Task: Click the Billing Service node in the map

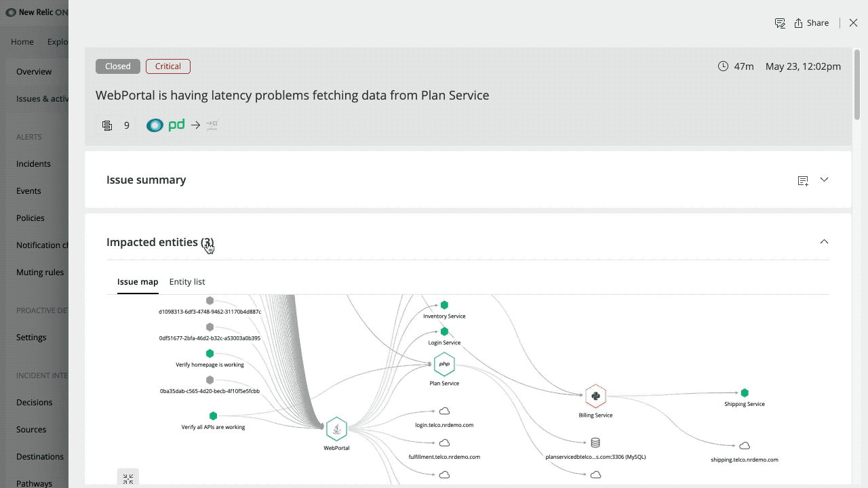Action: pyautogui.click(x=595, y=395)
